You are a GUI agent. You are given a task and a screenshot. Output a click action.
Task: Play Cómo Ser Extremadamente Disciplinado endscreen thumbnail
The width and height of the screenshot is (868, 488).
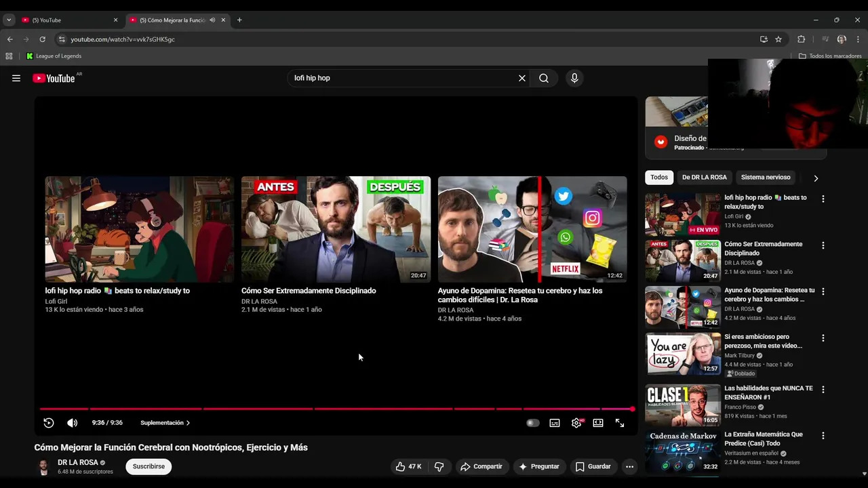[x=336, y=229]
